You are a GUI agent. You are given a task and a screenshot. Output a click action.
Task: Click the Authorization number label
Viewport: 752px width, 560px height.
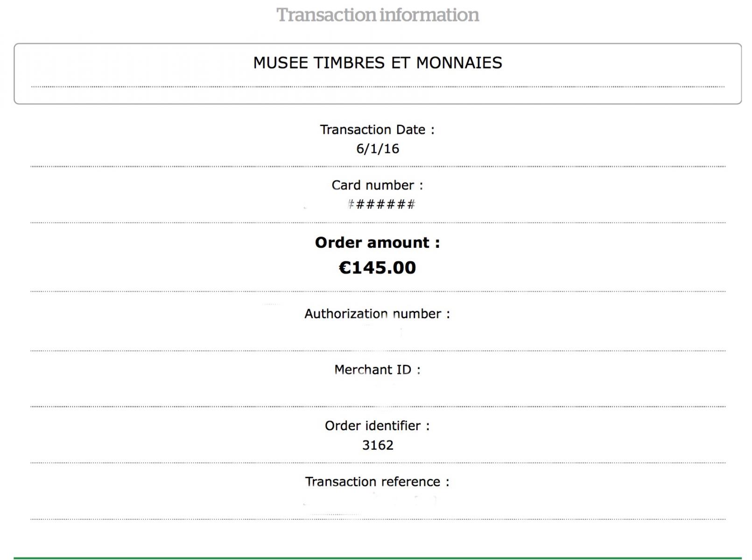click(377, 314)
